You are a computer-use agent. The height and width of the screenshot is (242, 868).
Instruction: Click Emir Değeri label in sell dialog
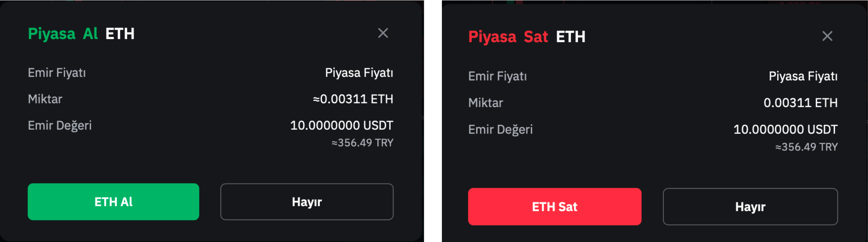(500, 130)
